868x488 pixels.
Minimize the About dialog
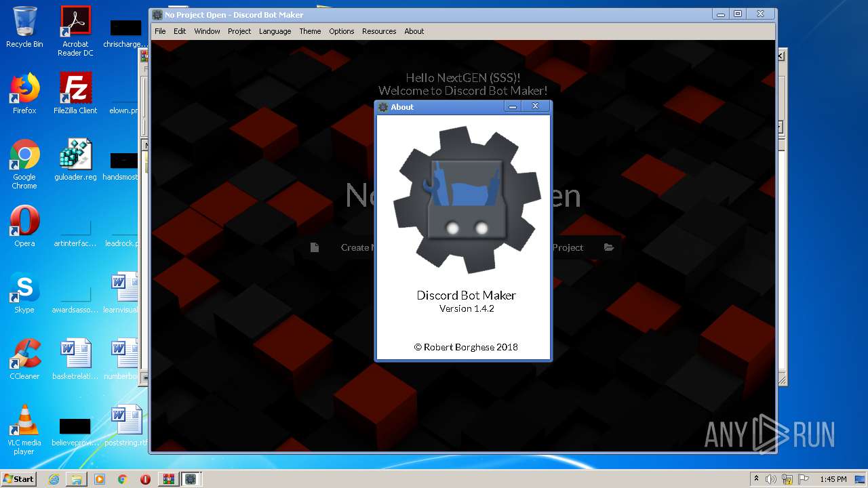[513, 106]
